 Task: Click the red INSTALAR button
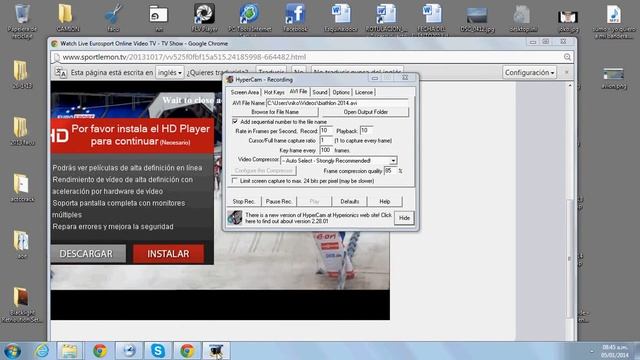pyautogui.click(x=168, y=253)
